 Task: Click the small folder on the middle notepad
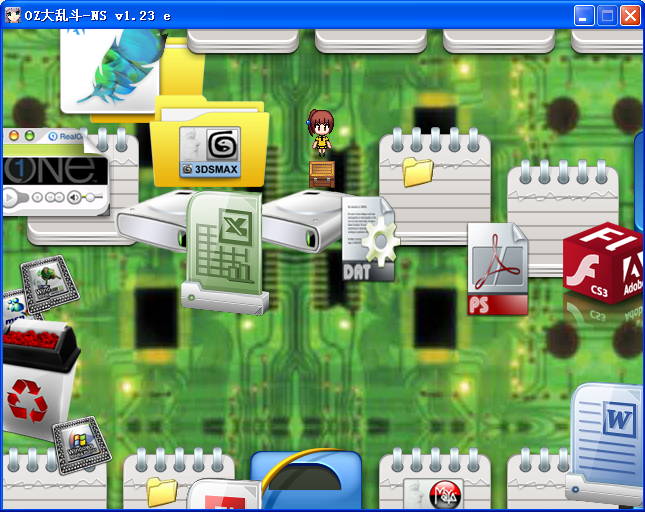[x=418, y=172]
